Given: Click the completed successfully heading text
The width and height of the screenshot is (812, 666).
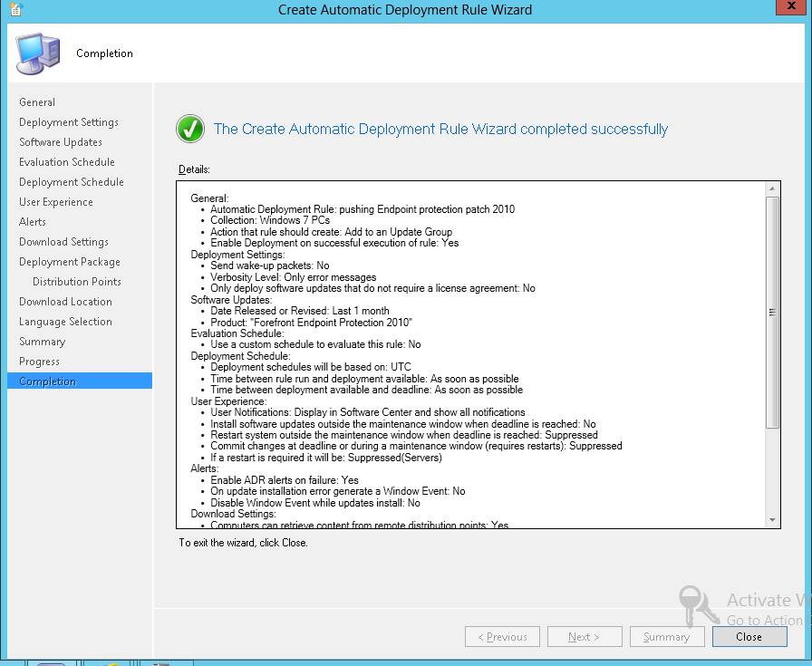Looking at the screenshot, I should pyautogui.click(x=440, y=129).
